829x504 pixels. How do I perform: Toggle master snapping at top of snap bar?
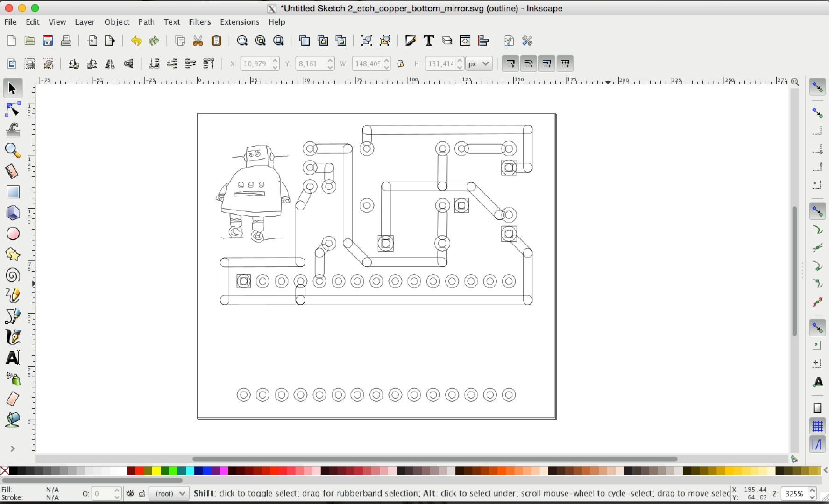click(817, 87)
